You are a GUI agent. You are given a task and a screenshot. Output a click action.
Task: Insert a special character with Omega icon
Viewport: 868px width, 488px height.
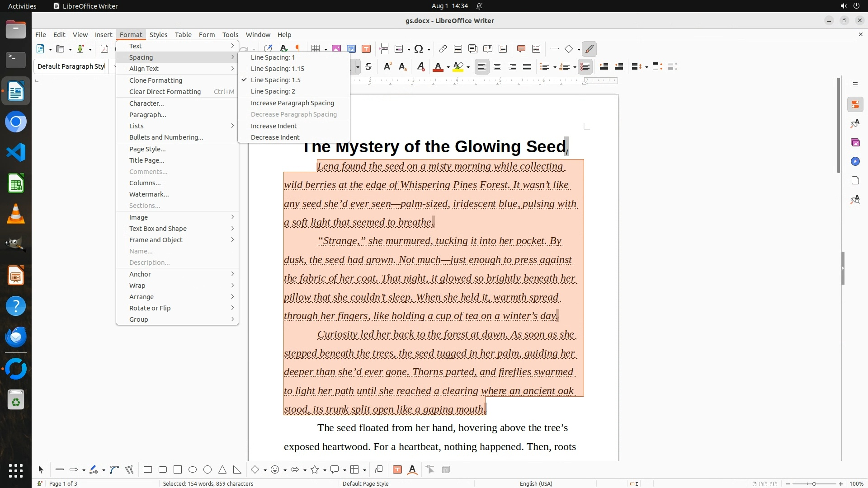(419, 49)
